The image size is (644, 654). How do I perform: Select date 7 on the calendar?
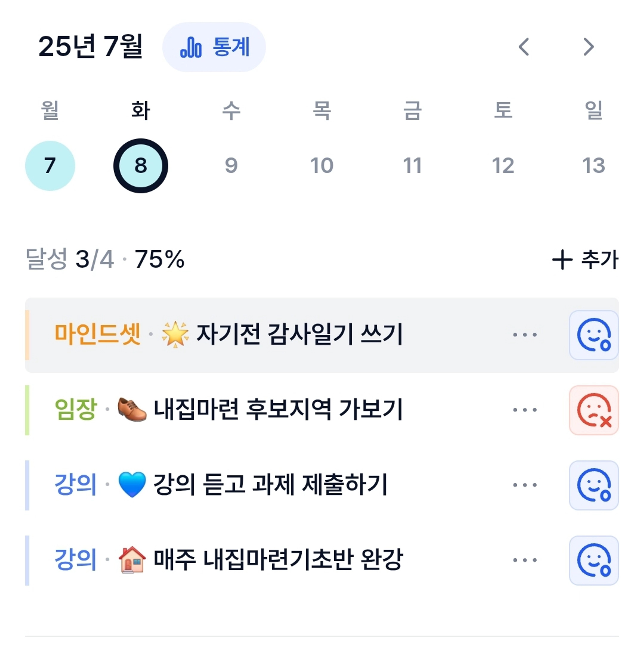click(50, 166)
